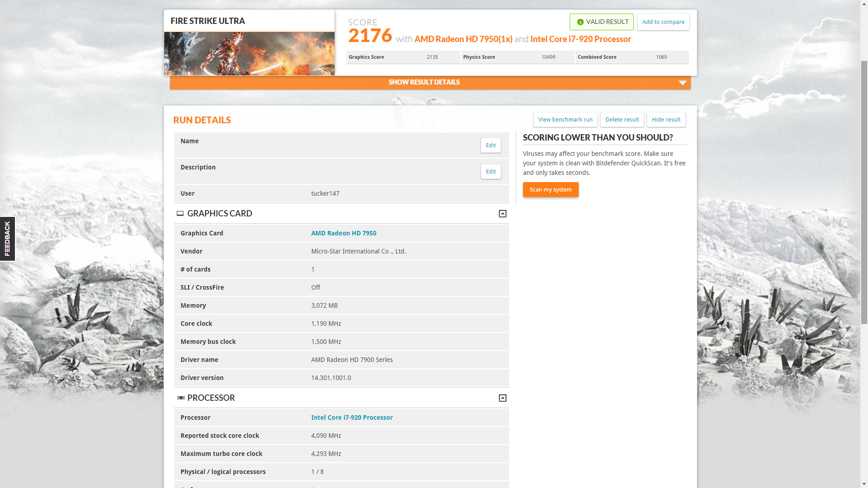Screen dimensions: 868x488
Task: Add this result to compare
Action: pyautogui.click(x=663, y=22)
